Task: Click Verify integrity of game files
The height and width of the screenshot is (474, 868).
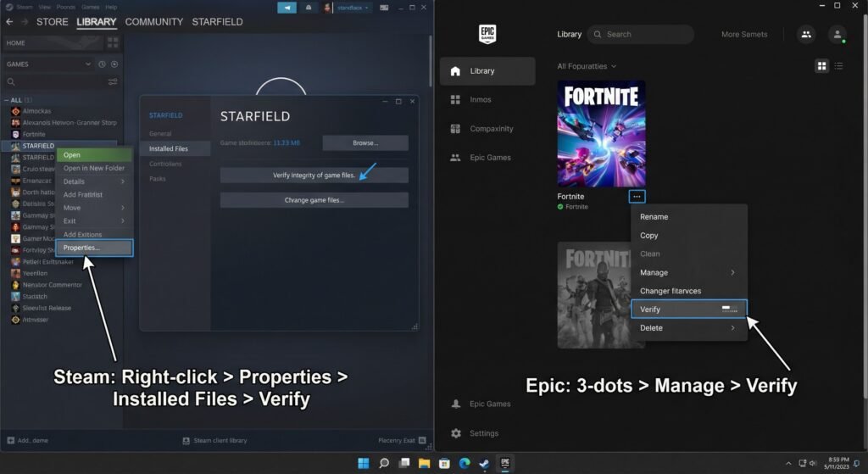Action: 314,176
